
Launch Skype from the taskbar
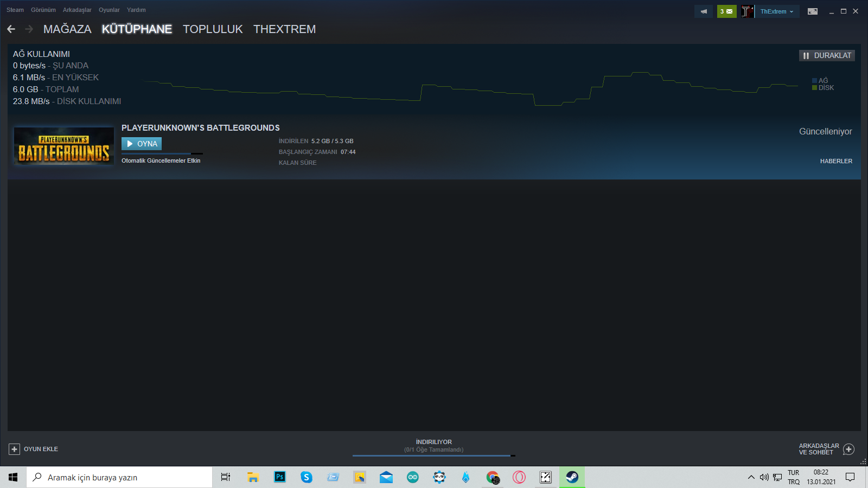(x=307, y=477)
